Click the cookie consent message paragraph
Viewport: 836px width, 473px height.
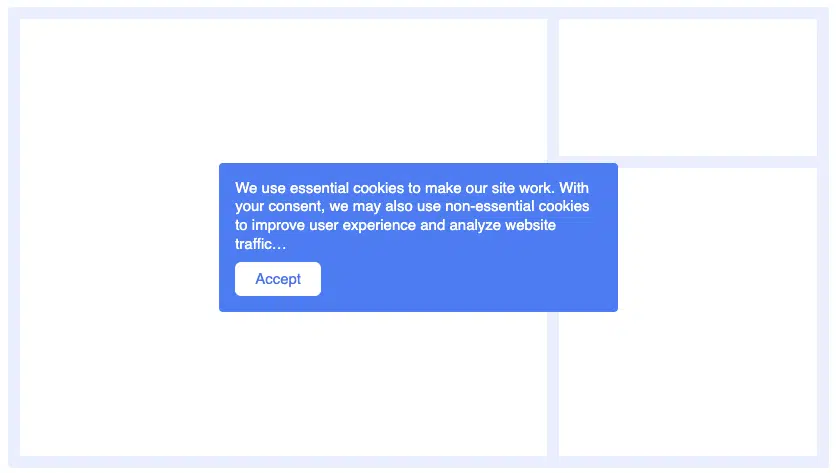412,216
